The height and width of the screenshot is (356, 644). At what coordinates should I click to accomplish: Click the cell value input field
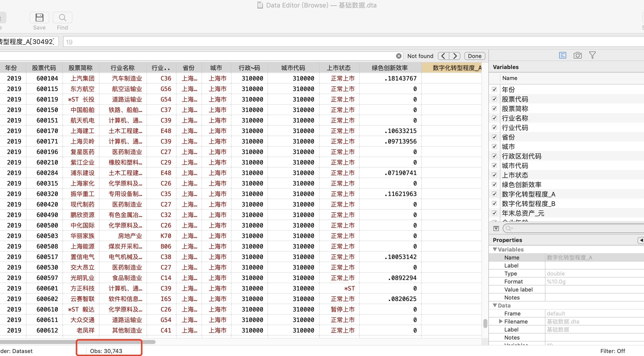coord(350,42)
